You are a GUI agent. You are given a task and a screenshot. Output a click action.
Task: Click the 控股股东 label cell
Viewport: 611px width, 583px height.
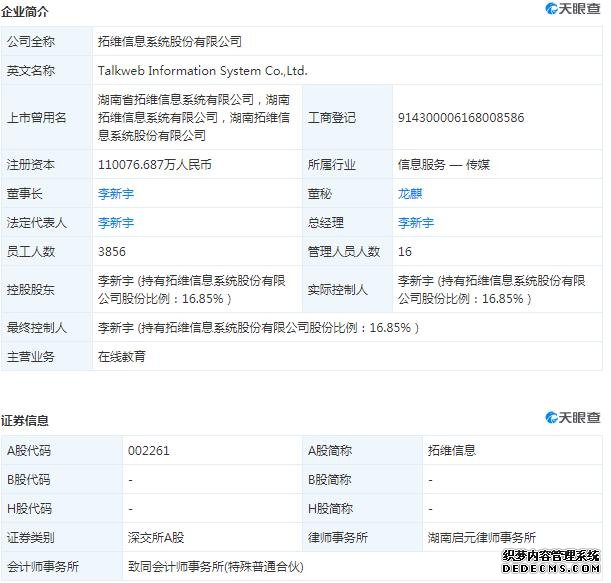pyautogui.click(x=47, y=290)
